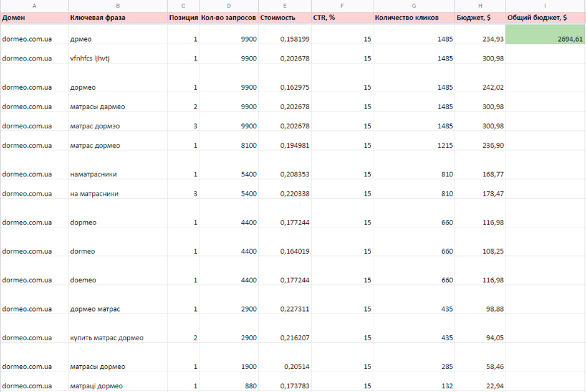Select column D header letter
The image size is (586, 392).
tap(229, 6)
